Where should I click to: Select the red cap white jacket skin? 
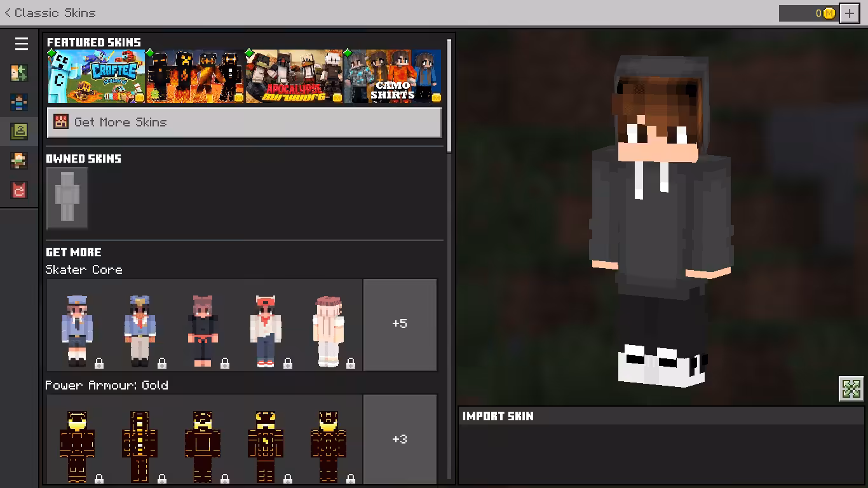tap(266, 331)
